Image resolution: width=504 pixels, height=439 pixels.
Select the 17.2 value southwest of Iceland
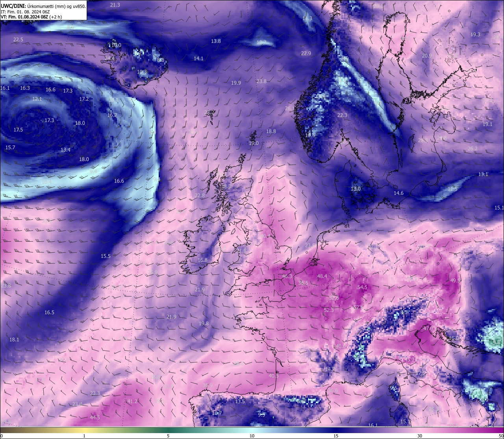pyautogui.click(x=84, y=99)
